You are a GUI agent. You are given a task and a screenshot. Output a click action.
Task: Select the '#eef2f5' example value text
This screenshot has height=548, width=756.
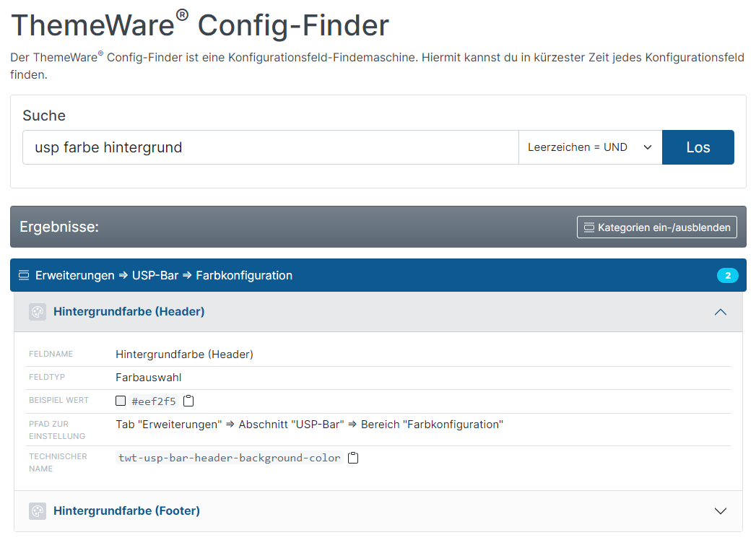[x=154, y=401]
